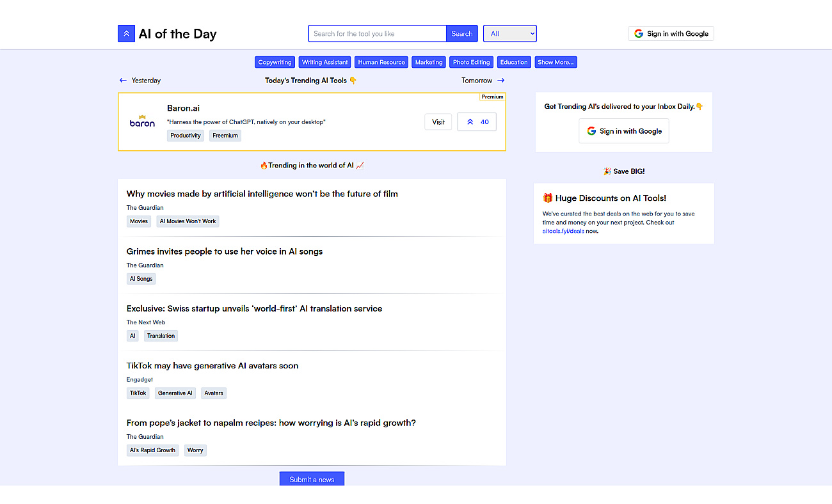Click the Search button
Screen dimensions: 832x504
pos(462,34)
